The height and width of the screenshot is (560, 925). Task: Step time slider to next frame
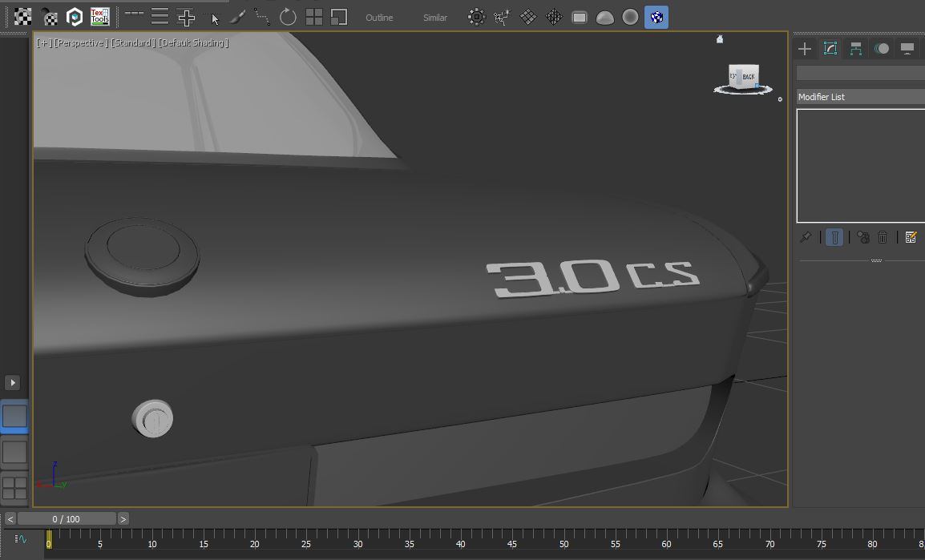[123, 519]
